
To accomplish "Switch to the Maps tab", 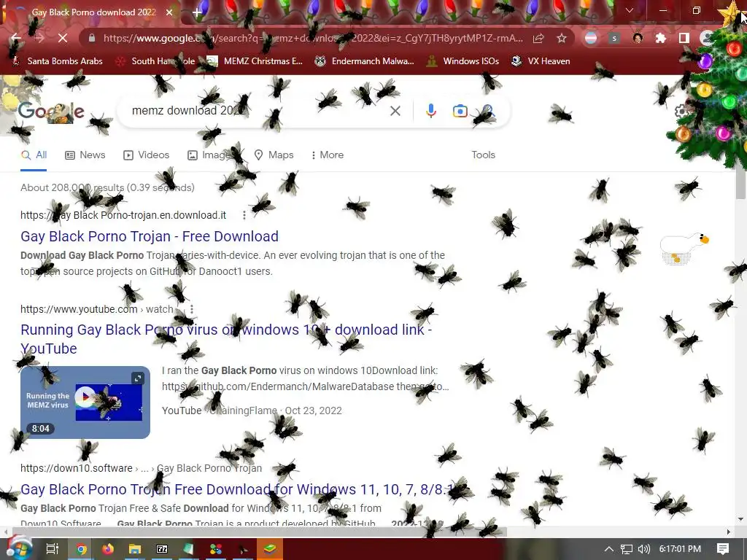I will [274, 155].
